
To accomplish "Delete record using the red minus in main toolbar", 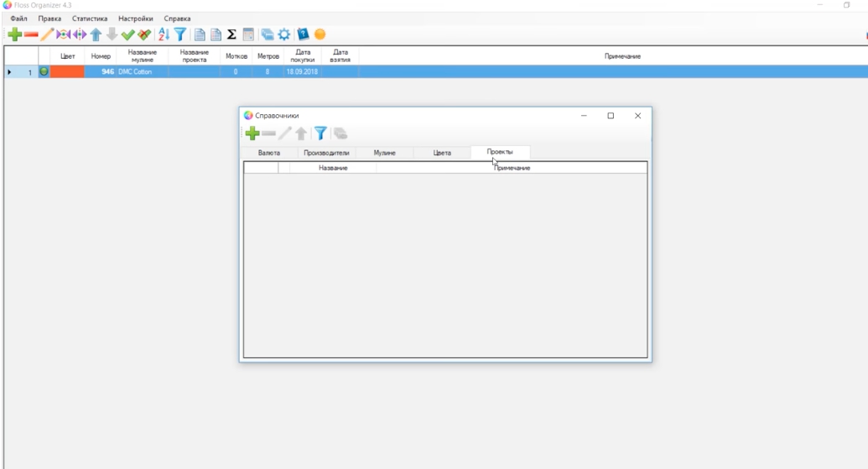I will pyautogui.click(x=31, y=34).
